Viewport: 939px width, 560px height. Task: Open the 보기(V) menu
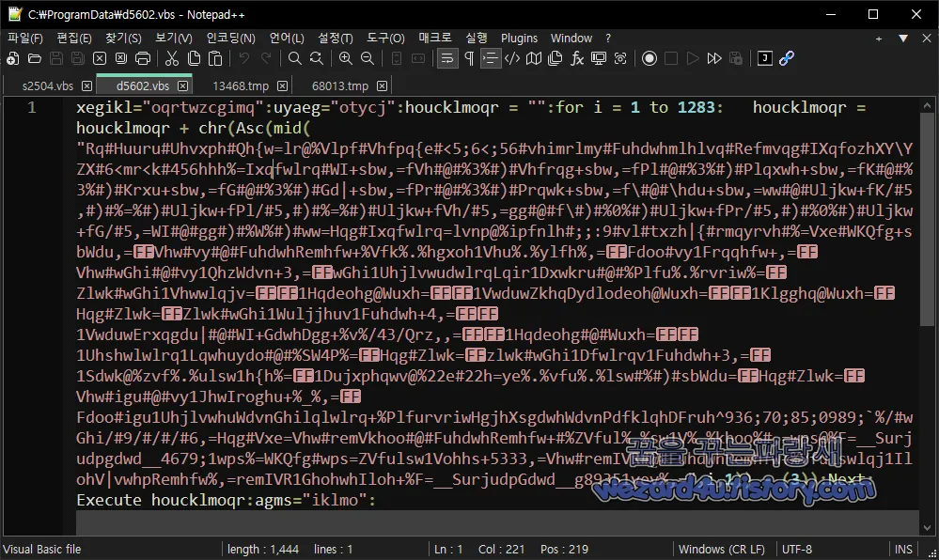pos(174,38)
